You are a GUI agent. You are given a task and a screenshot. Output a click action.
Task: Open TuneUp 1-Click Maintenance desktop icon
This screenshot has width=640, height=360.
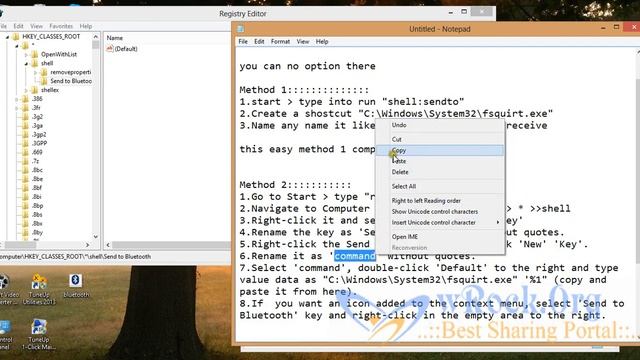[39, 327]
